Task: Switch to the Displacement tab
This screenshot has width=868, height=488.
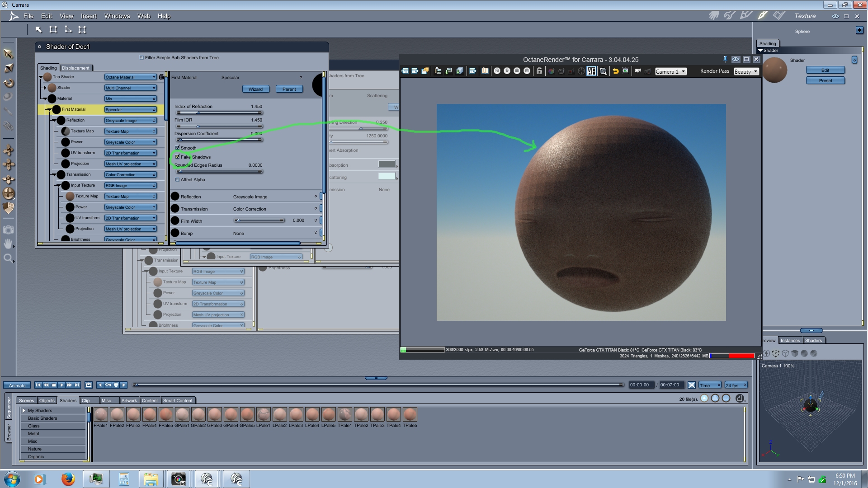Action: click(x=75, y=68)
